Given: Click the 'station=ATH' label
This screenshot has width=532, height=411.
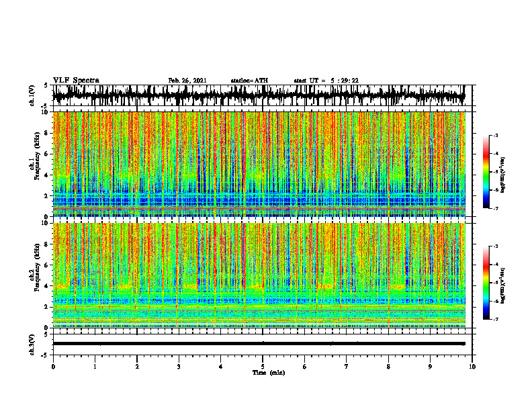Looking at the screenshot, I should pos(249,81).
